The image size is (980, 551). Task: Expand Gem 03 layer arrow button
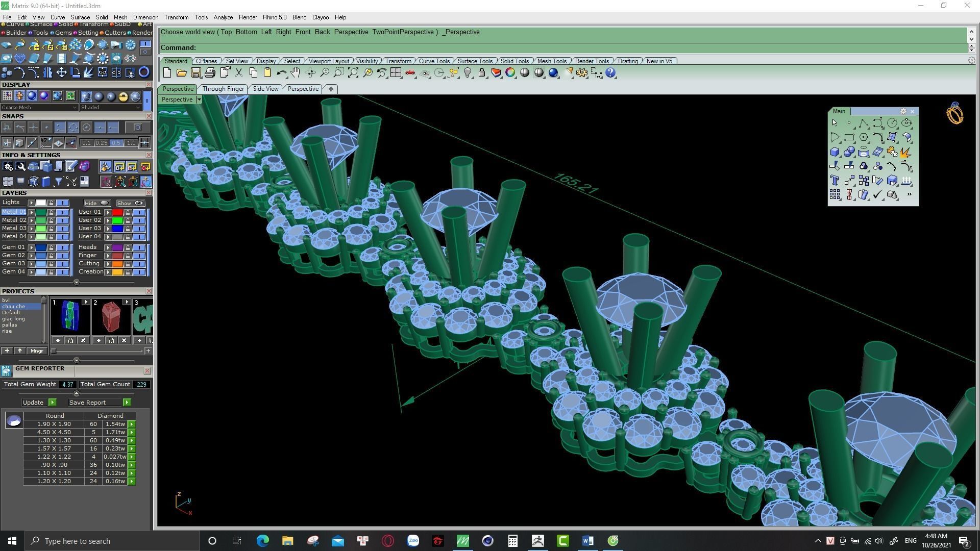pos(31,264)
